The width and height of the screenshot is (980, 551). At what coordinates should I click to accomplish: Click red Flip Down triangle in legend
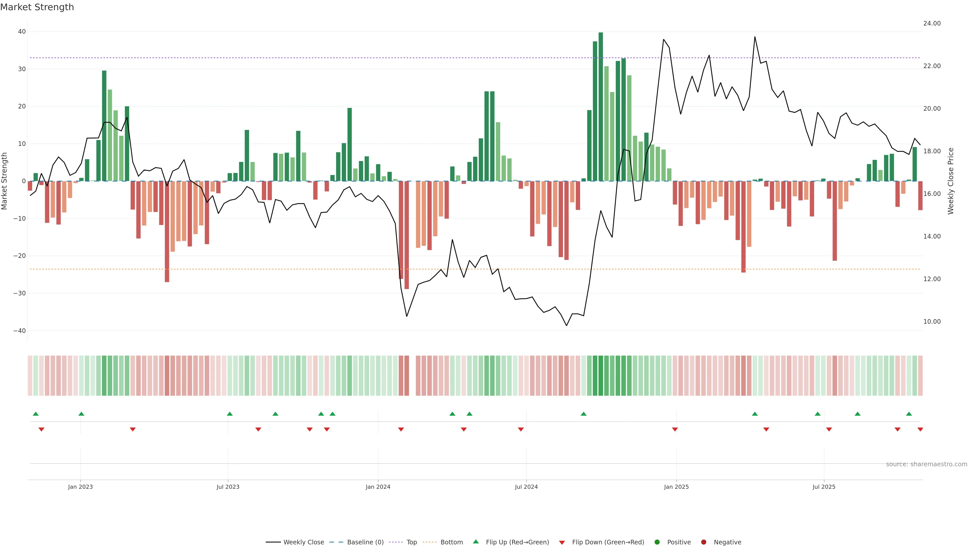click(562, 543)
